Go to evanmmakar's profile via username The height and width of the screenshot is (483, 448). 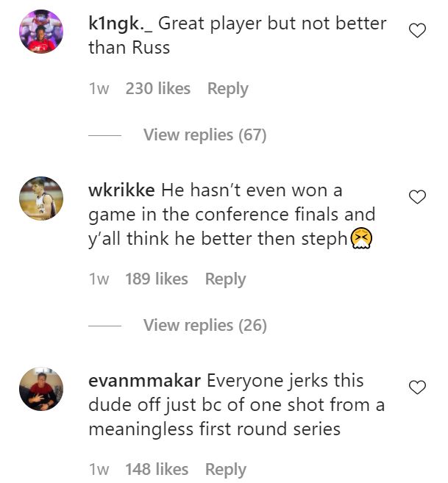tap(144, 382)
